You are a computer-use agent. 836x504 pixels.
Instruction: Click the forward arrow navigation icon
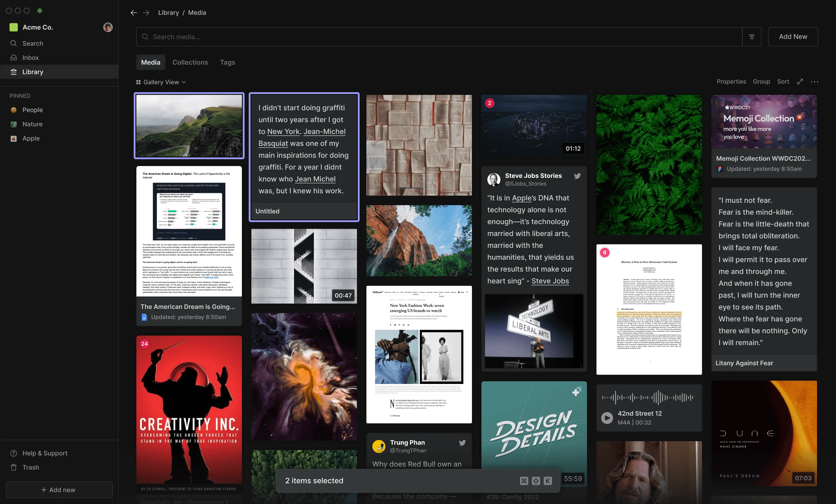146,12
